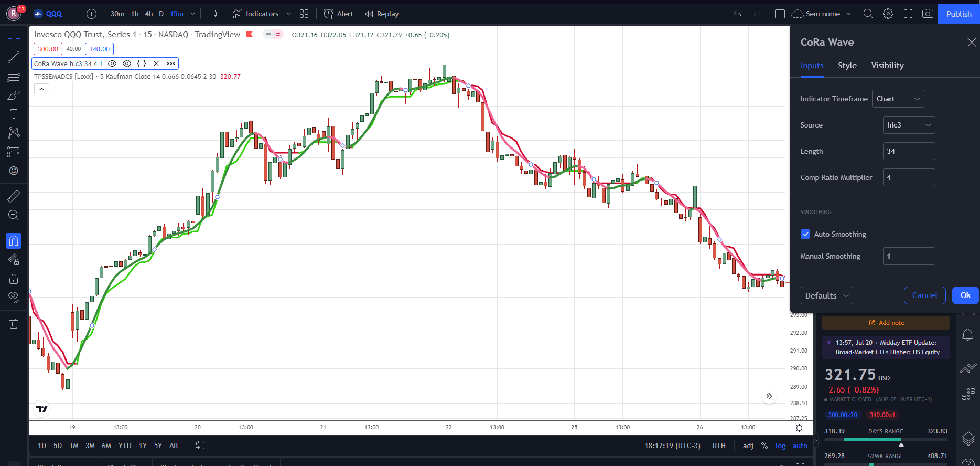Close the CoRa Wave settings dialog
This screenshot has width=980, height=466.
[972, 42]
